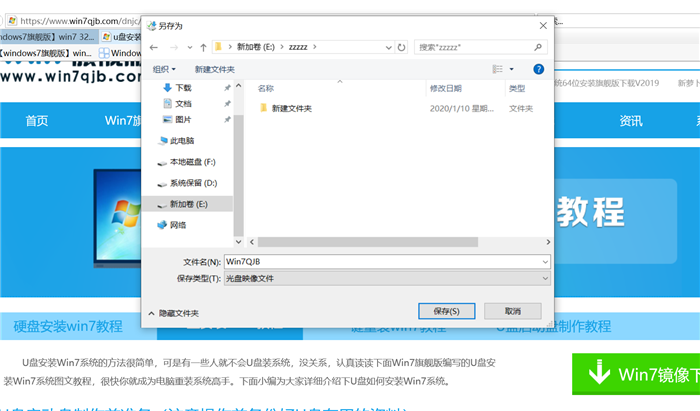This screenshot has height=411, width=700.
Task: Open 系统保留 (D:) drive
Action: click(193, 183)
